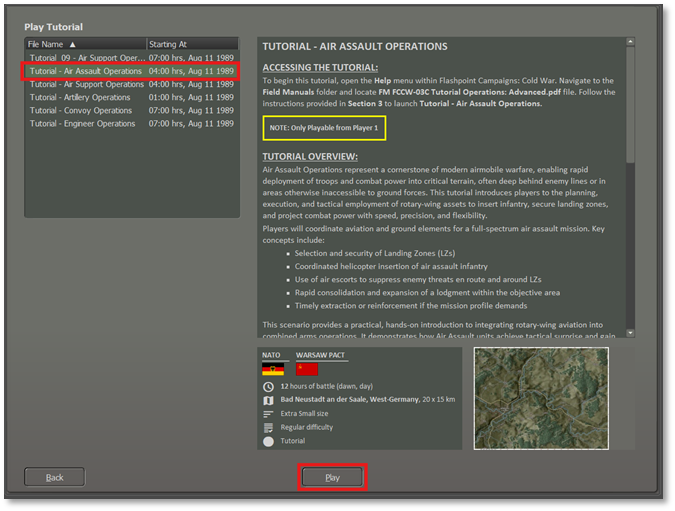Screen dimensions: 675x511
Task: Select Tutorial - Air Assault Operations entry
Action: (86, 71)
